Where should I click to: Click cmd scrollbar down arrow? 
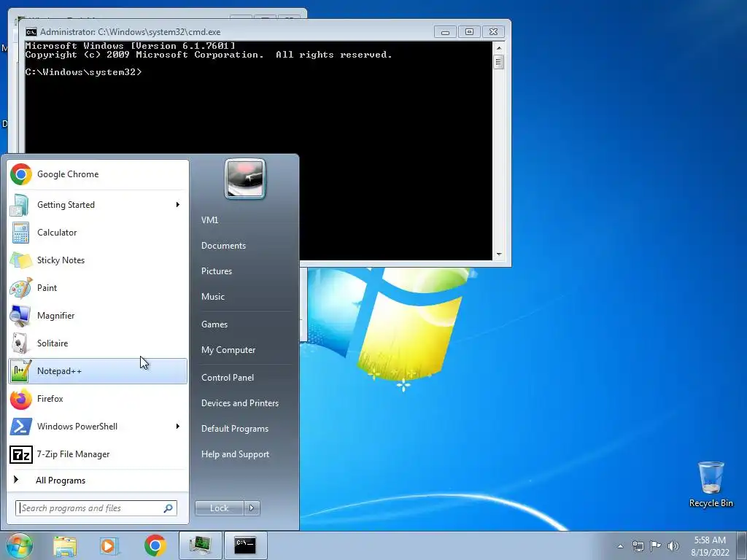pyautogui.click(x=499, y=254)
